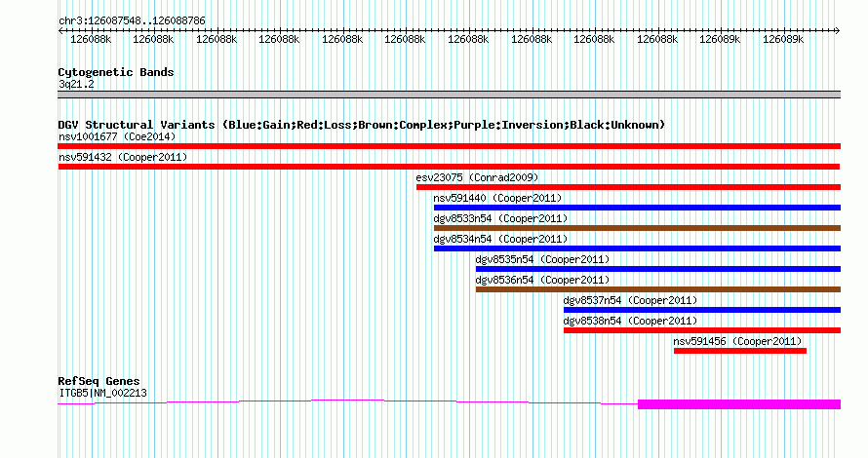Click the dgv8533n54 (Cooper2011) label
This screenshot has width=868, height=458.
pyautogui.click(x=500, y=218)
